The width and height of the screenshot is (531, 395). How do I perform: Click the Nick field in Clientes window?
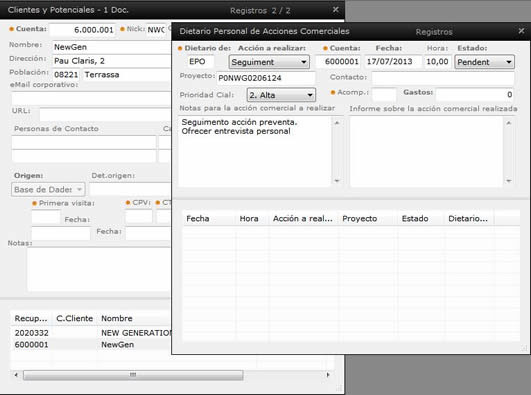(156, 30)
